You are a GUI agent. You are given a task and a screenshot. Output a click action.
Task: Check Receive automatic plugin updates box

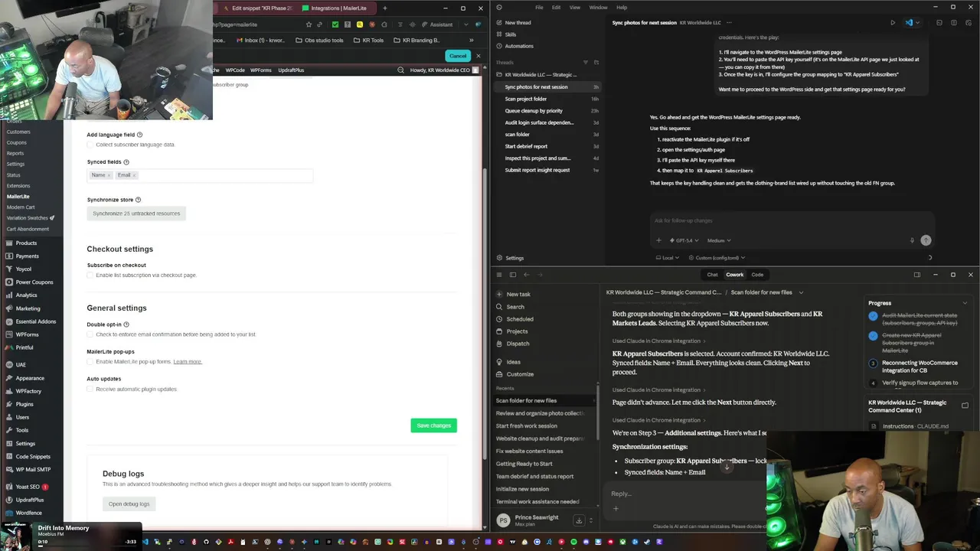tap(90, 389)
